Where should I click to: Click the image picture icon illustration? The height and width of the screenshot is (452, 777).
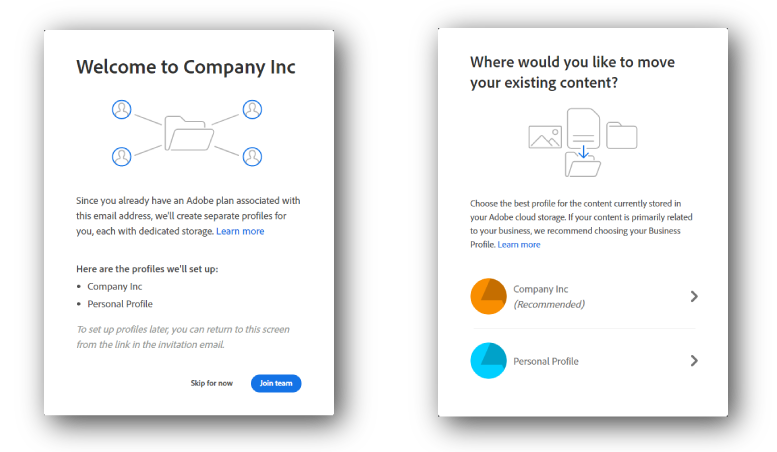pyautogui.click(x=545, y=137)
